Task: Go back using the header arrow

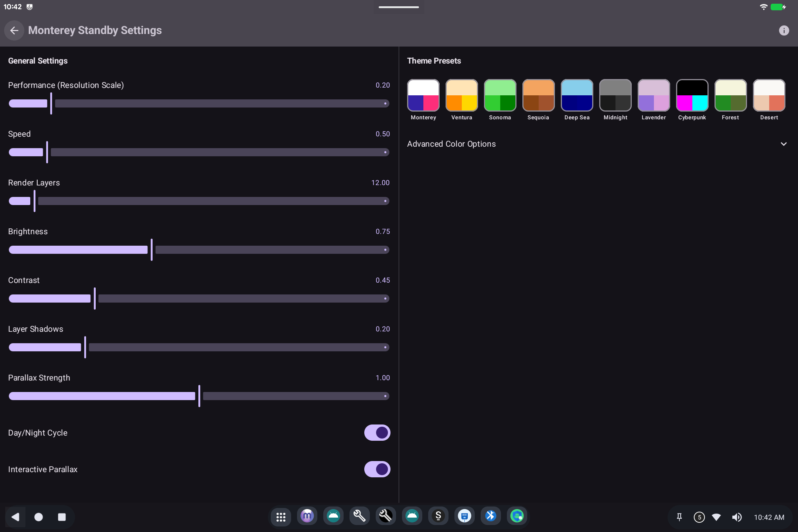Action: click(x=14, y=30)
